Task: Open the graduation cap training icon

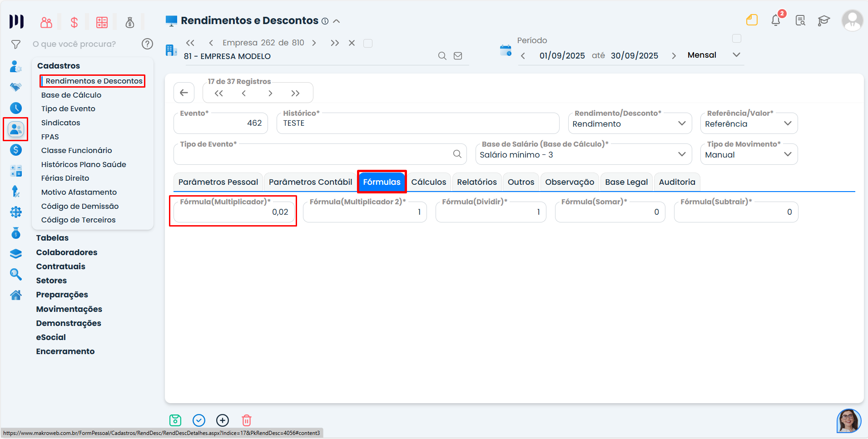Action: [823, 20]
